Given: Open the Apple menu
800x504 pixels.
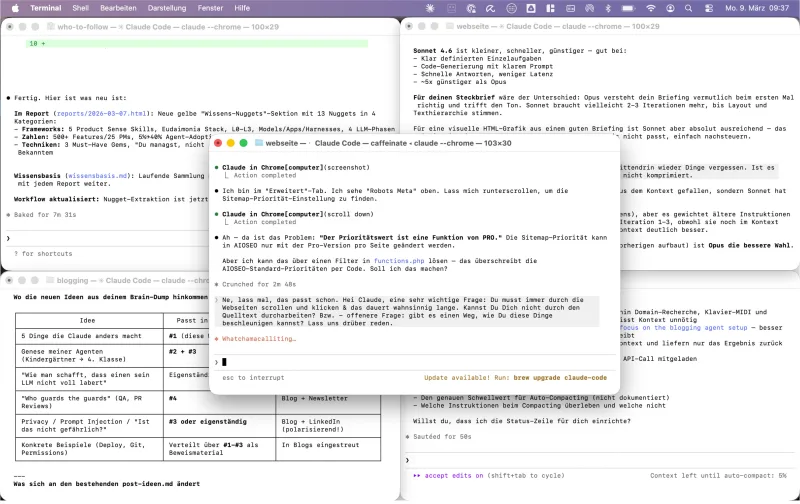Looking at the screenshot, I should pyautogui.click(x=14, y=7).
